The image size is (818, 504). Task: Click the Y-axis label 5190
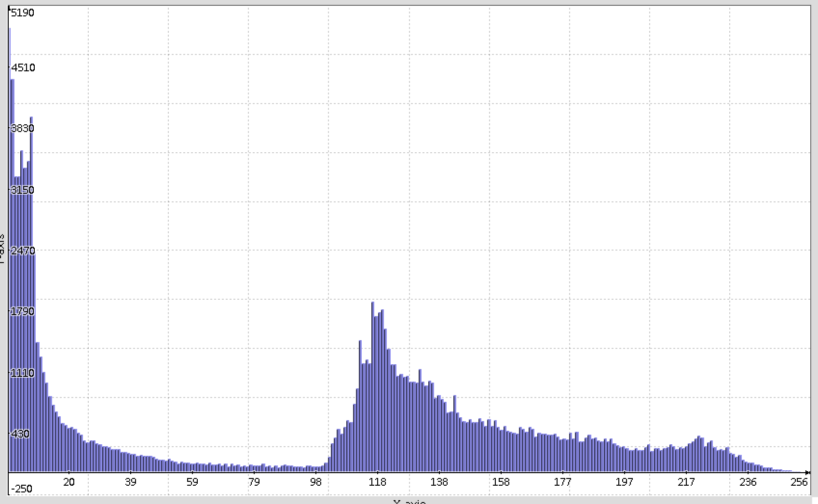point(23,13)
